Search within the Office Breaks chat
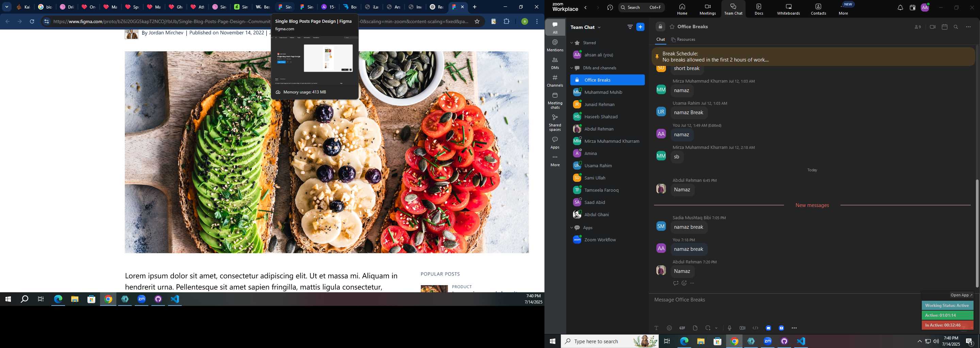The height and width of the screenshot is (348, 980). (x=955, y=27)
